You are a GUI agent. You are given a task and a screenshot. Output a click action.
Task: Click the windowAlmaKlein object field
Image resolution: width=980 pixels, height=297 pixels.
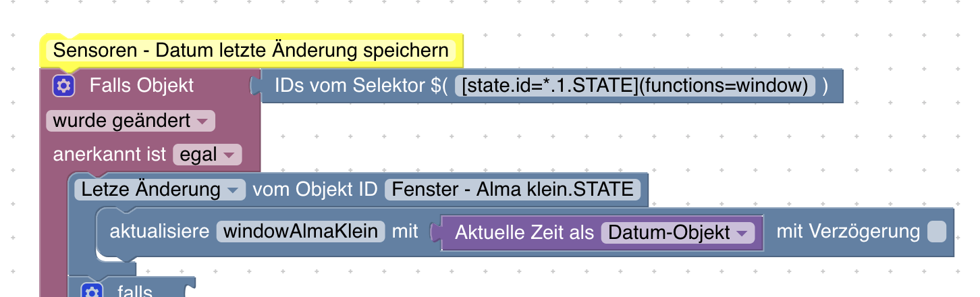301,232
